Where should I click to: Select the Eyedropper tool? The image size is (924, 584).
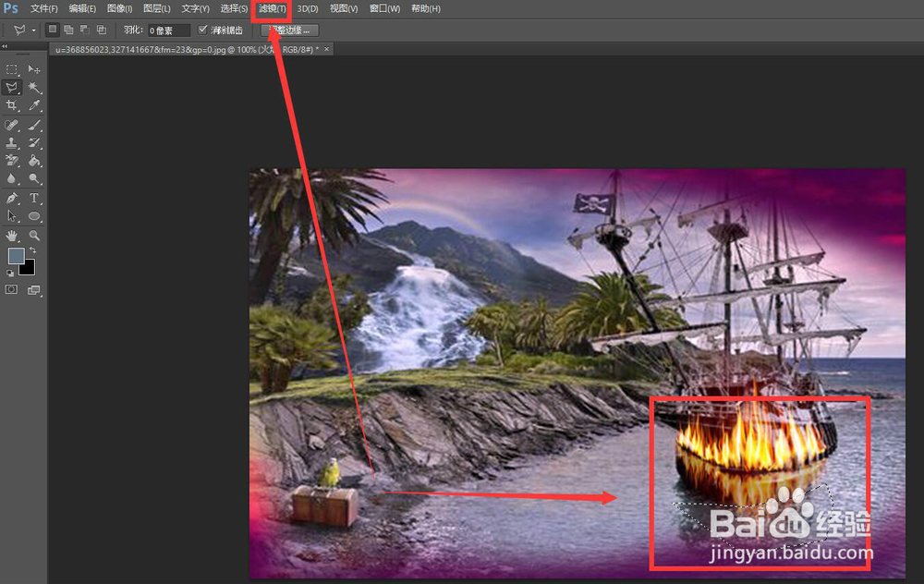[x=34, y=105]
